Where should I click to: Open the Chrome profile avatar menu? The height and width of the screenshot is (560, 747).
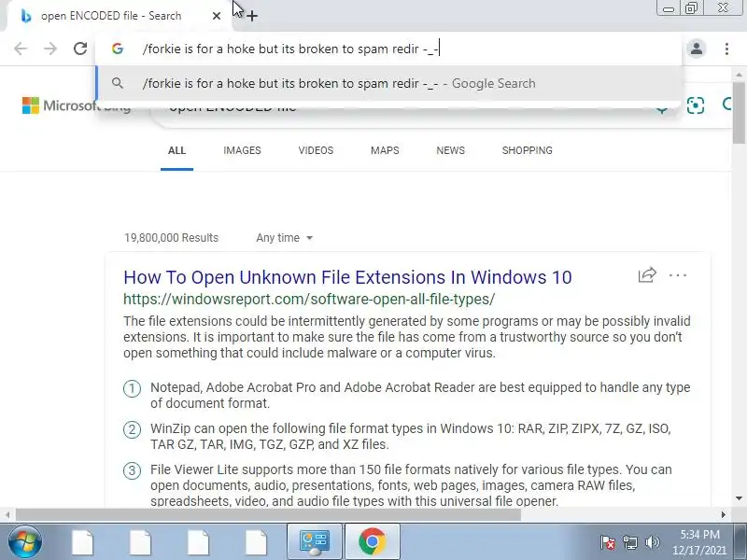[696, 49]
